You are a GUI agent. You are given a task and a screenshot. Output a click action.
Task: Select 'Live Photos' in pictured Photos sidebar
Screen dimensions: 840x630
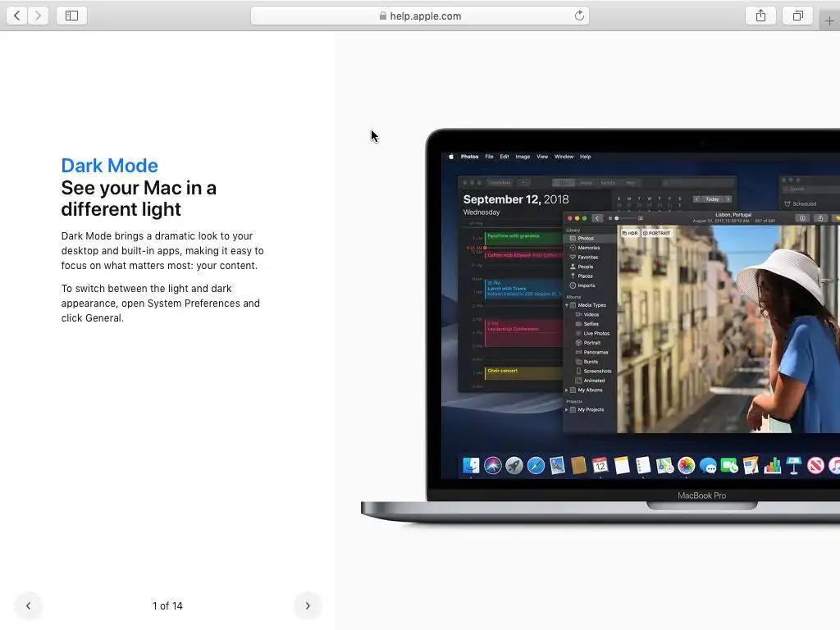click(x=596, y=333)
